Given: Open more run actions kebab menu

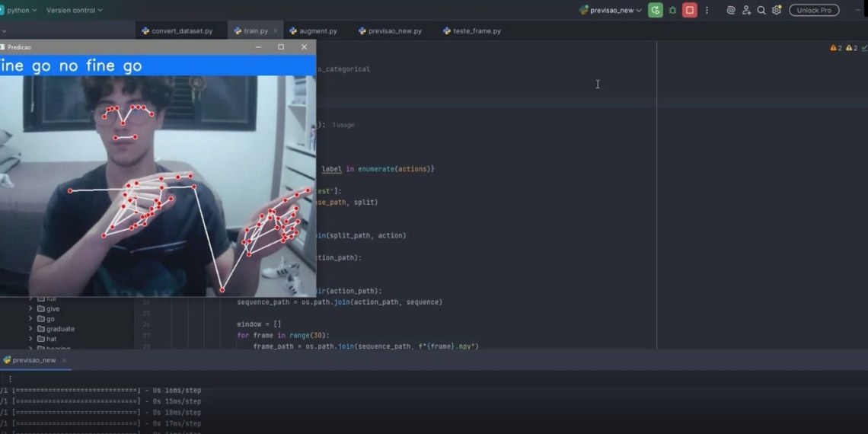Looking at the screenshot, I should coord(707,10).
